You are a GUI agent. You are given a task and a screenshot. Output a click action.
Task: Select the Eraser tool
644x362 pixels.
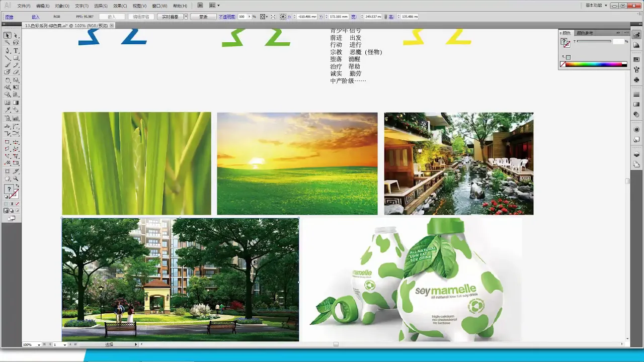(16, 72)
